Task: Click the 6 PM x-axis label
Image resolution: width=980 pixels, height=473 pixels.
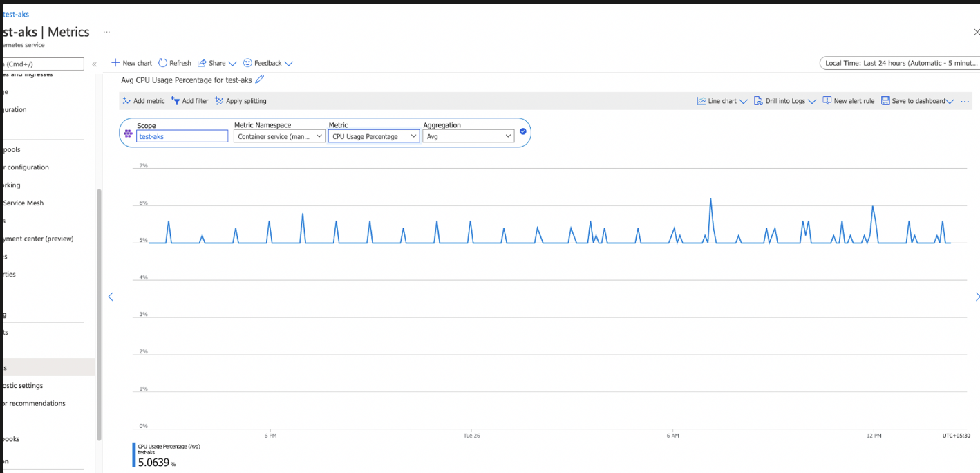Action: click(x=270, y=436)
